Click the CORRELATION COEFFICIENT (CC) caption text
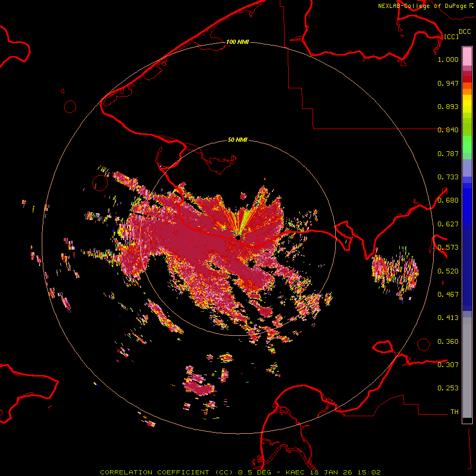476x476 pixels. click(167, 472)
